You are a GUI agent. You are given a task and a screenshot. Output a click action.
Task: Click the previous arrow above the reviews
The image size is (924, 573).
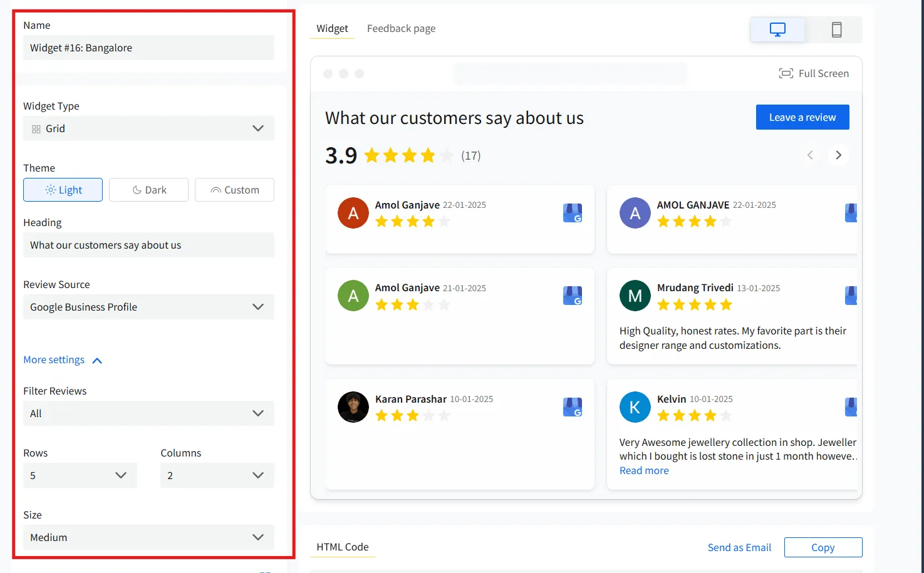[x=810, y=155]
